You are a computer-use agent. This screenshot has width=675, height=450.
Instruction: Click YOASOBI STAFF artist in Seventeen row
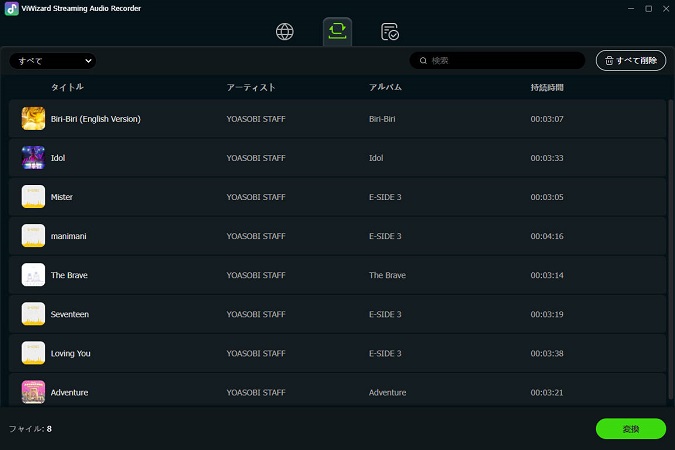coord(256,314)
